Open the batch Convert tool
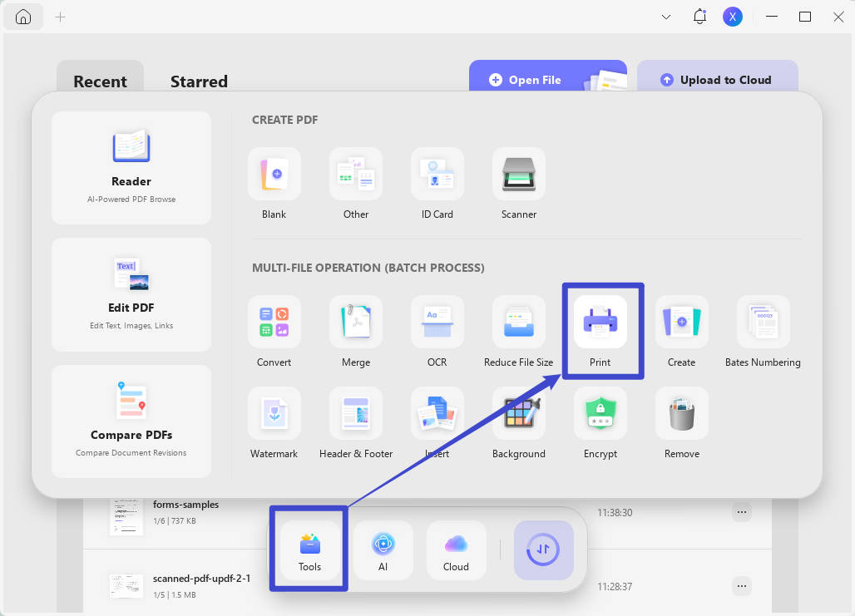 tap(274, 322)
